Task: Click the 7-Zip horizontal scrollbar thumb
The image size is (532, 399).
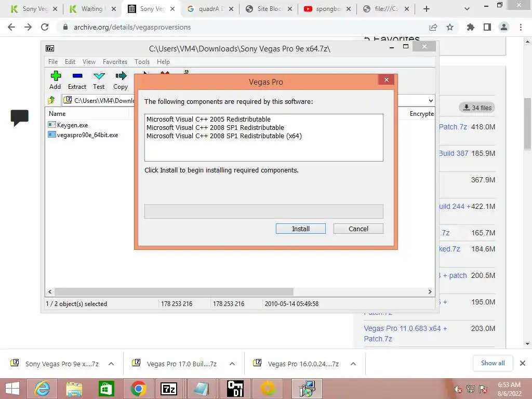Action: pos(174,292)
